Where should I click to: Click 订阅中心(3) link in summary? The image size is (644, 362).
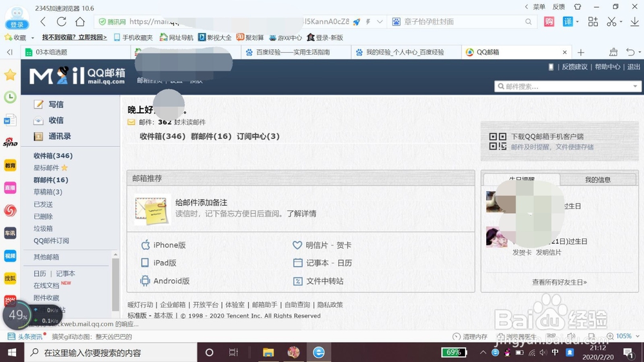[x=258, y=137]
